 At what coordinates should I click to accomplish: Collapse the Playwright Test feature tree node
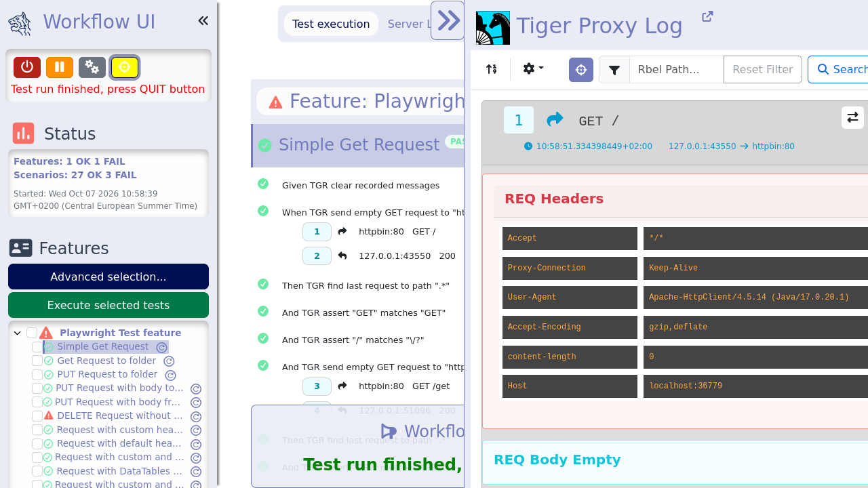(x=18, y=333)
